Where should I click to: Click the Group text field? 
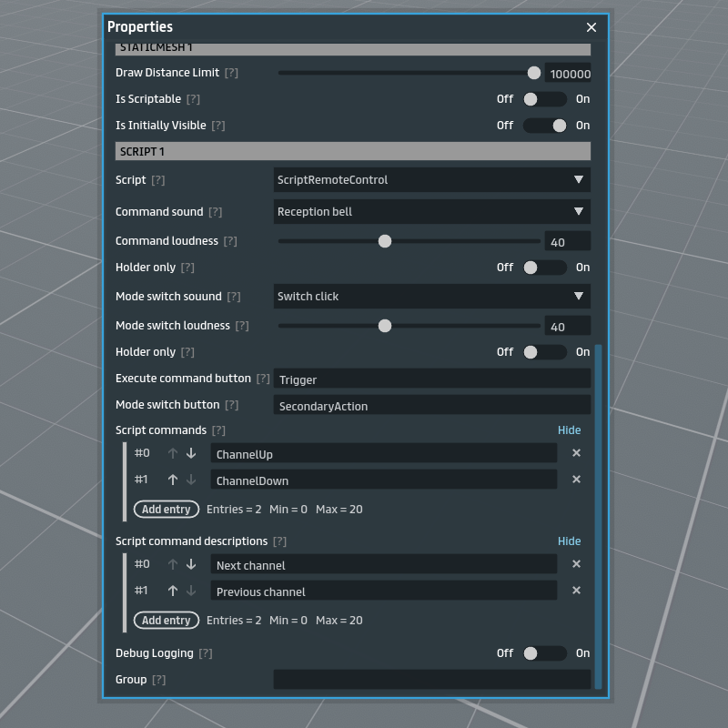[431, 680]
